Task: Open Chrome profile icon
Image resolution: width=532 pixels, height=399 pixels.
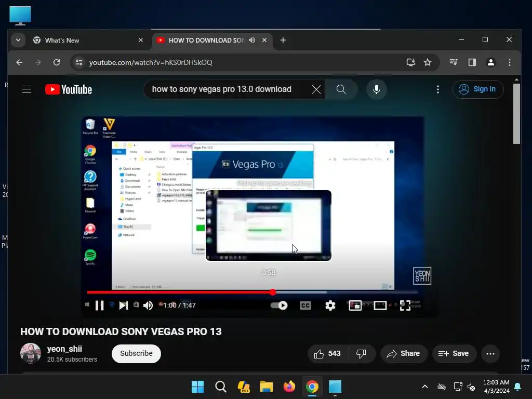Action: [x=490, y=62]
